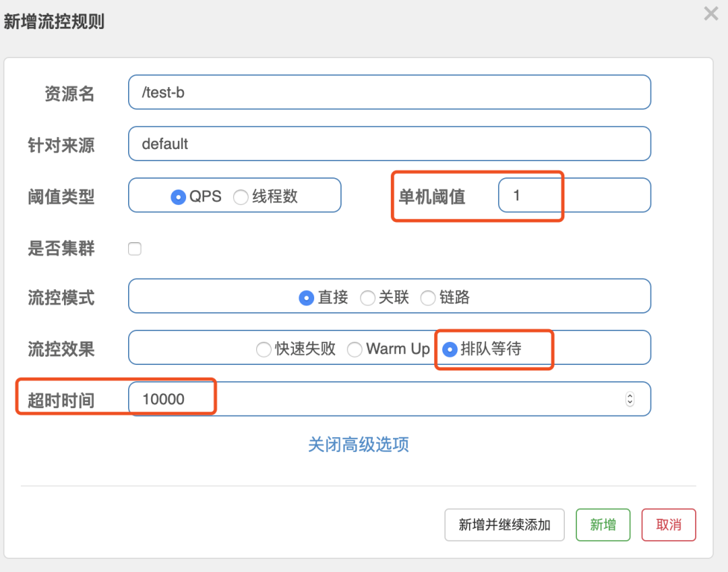This screenshot has width=728, height=572.
Task: Click the 取消 button
Action: (x=668, y=525)
